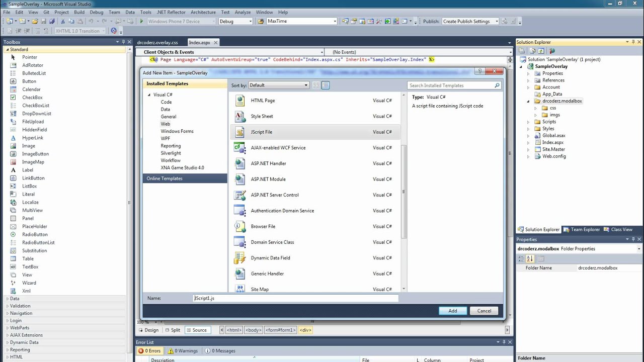Open the Sort by Default dropdown

click(278, 85)
